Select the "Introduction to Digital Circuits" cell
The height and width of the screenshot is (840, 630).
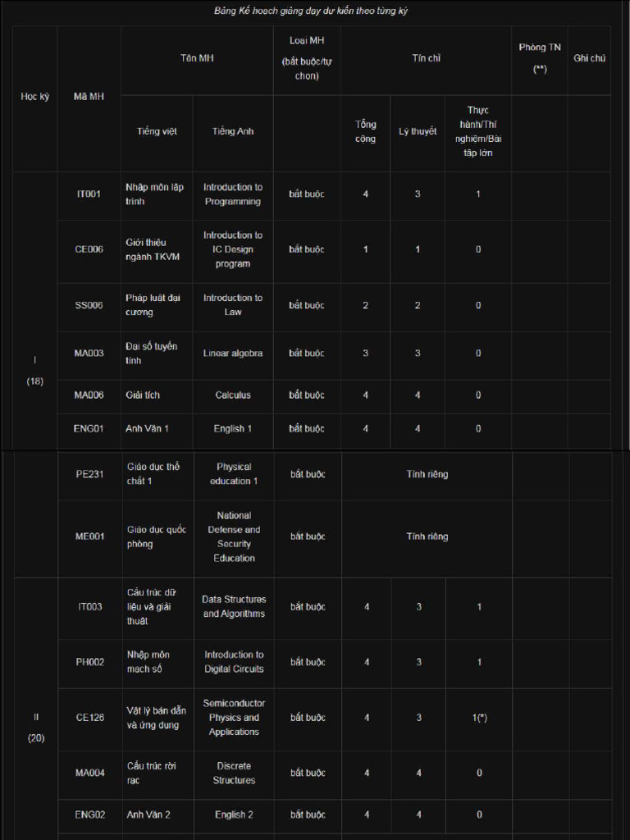click(x=235, y=662)
